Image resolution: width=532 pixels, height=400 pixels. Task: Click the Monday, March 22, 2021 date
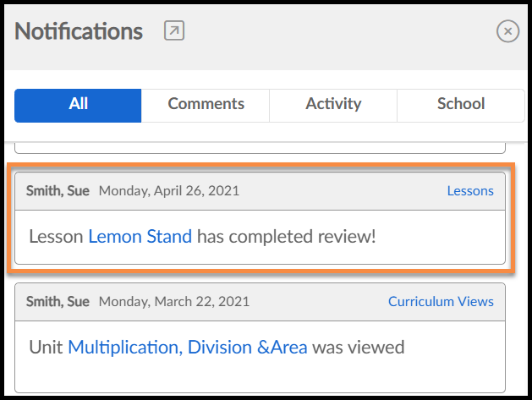174,301
